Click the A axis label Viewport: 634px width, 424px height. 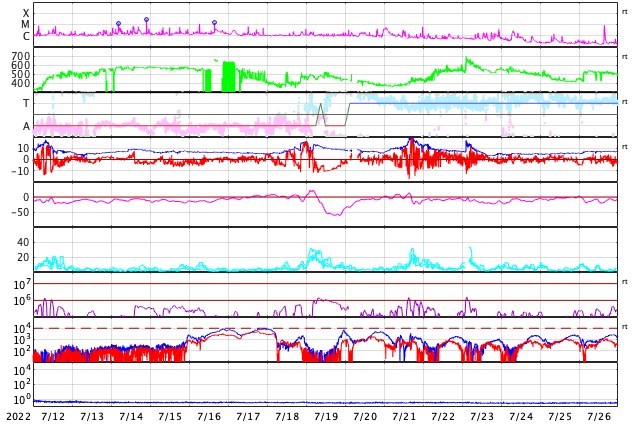26,126
